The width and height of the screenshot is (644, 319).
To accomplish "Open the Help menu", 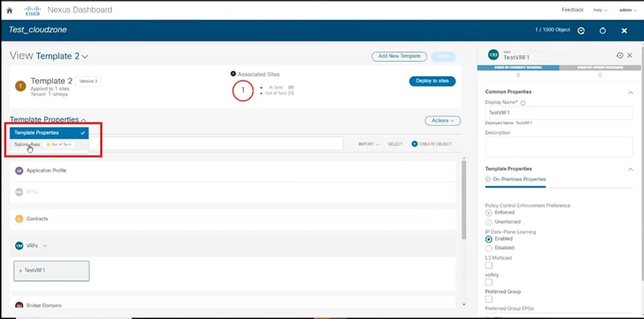I will point(600,10).
